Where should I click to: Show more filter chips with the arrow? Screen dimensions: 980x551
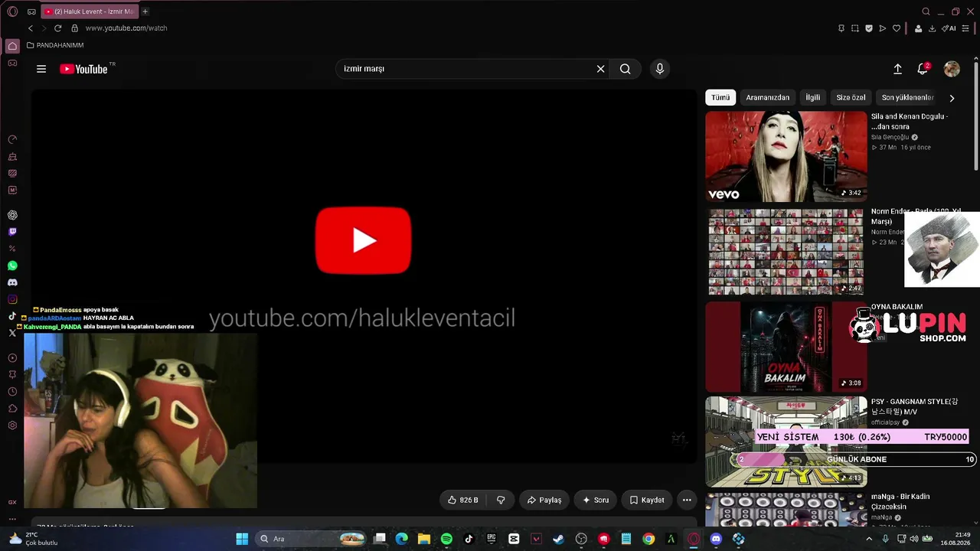tap(952, 98)
